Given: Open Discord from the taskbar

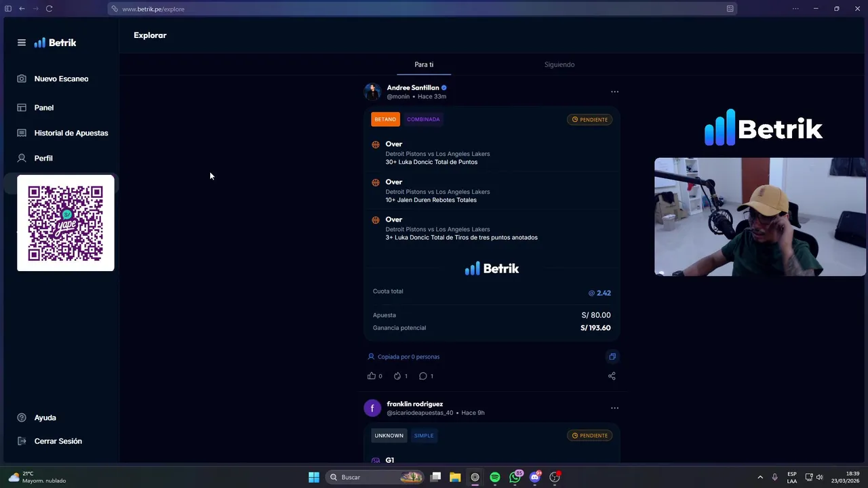Looking at the screenshot, I should point(535,477).
